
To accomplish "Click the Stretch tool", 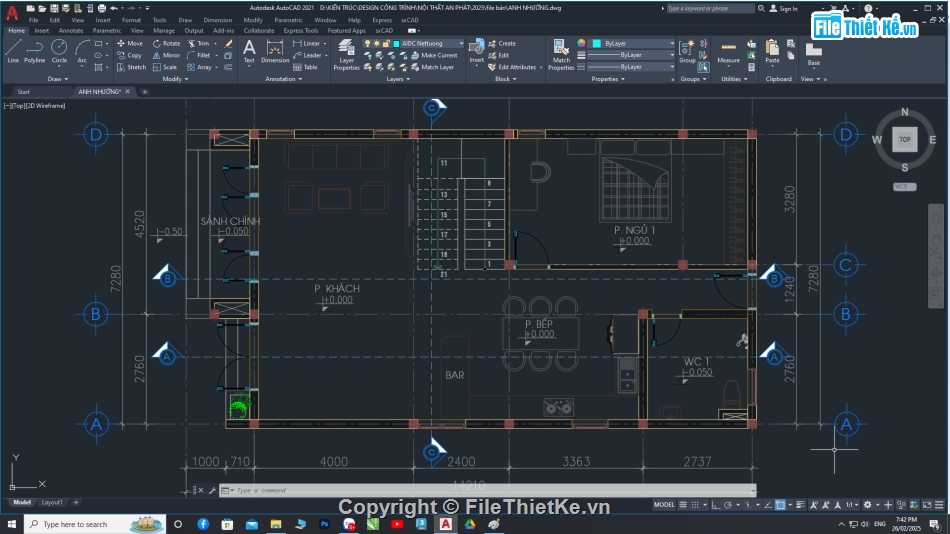I will point(131,67).
